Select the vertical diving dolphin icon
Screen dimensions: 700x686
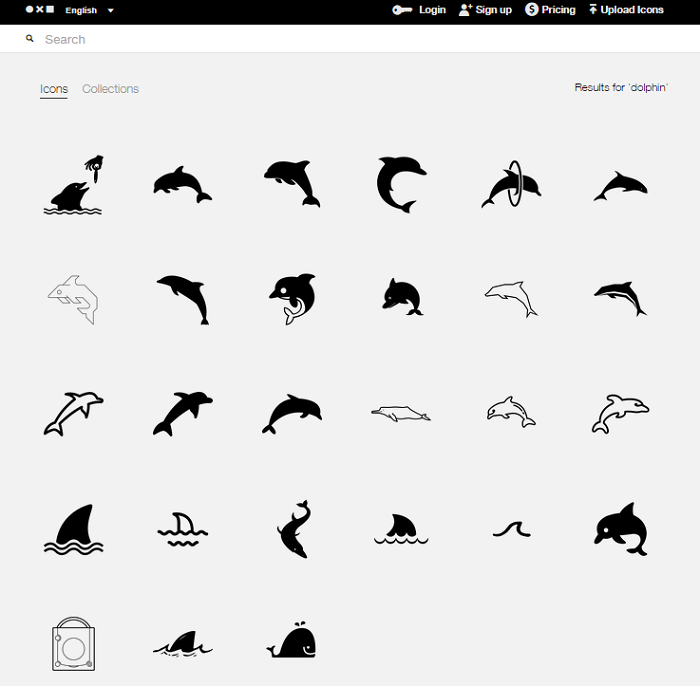[294, 529]
